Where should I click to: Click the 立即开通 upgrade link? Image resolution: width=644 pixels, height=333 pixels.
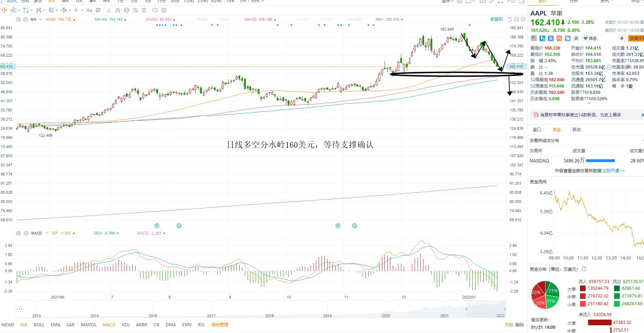pos(613,171)
